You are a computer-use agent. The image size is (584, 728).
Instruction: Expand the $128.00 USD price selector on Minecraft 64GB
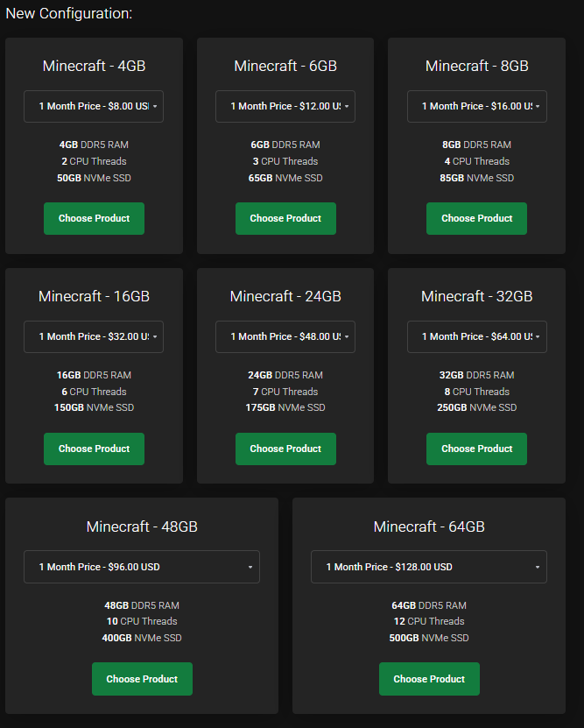tap(428, 567)
